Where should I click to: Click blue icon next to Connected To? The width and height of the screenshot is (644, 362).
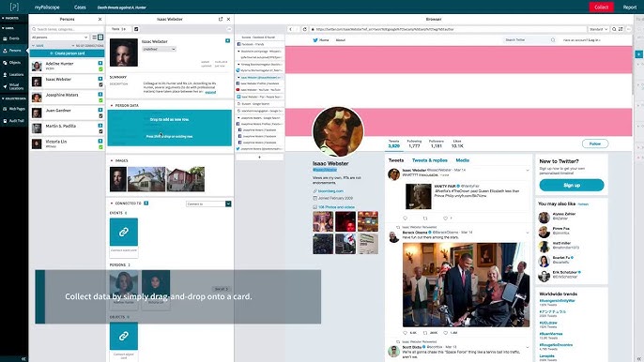(x=146, y=204)
